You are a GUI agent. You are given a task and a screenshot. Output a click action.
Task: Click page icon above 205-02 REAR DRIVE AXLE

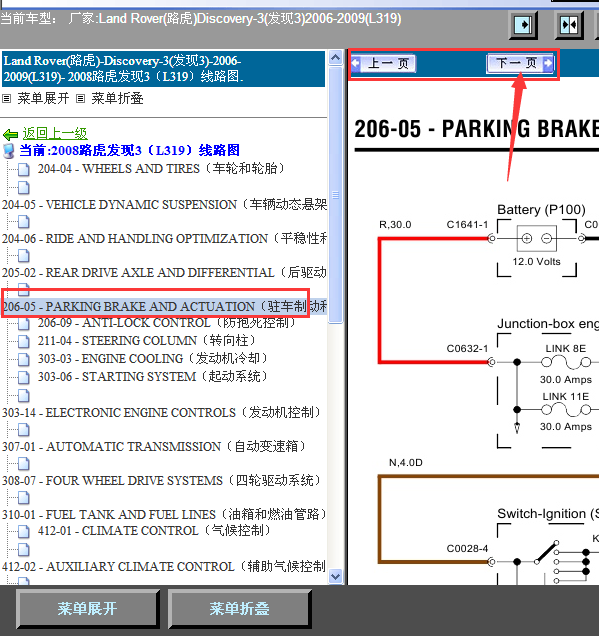24,256
